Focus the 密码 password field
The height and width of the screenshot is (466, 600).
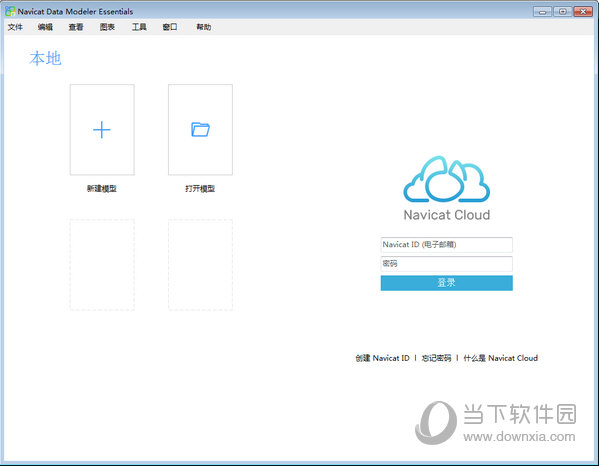coord(447,264)
